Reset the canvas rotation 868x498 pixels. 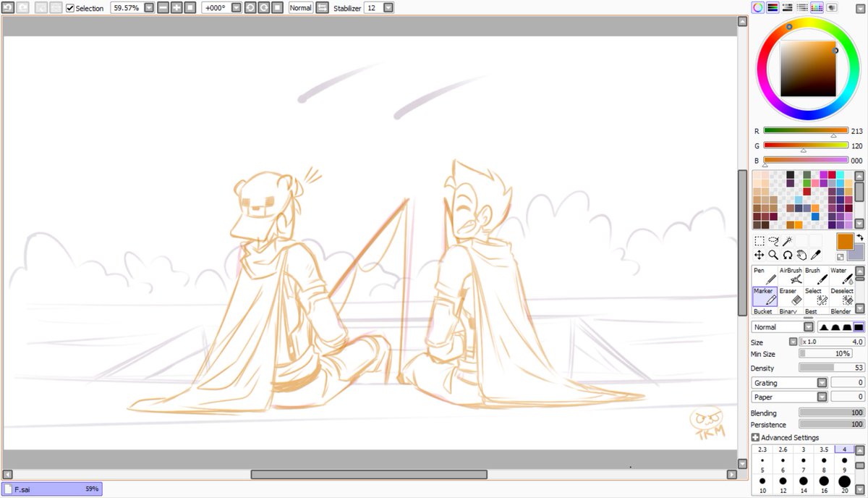tap(277, 7)
